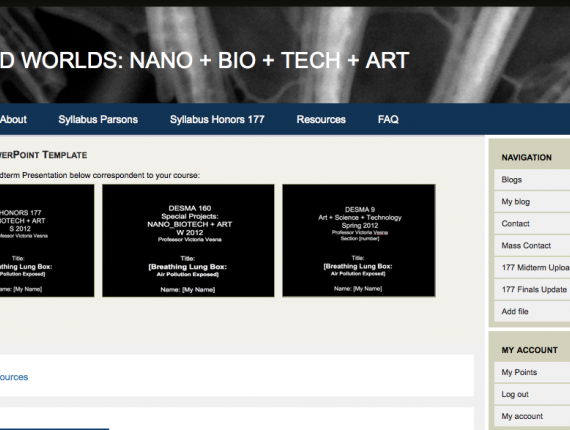Open the Honors 177 template thumbnail
Screen dimensions: 570x430
point(47,241)
